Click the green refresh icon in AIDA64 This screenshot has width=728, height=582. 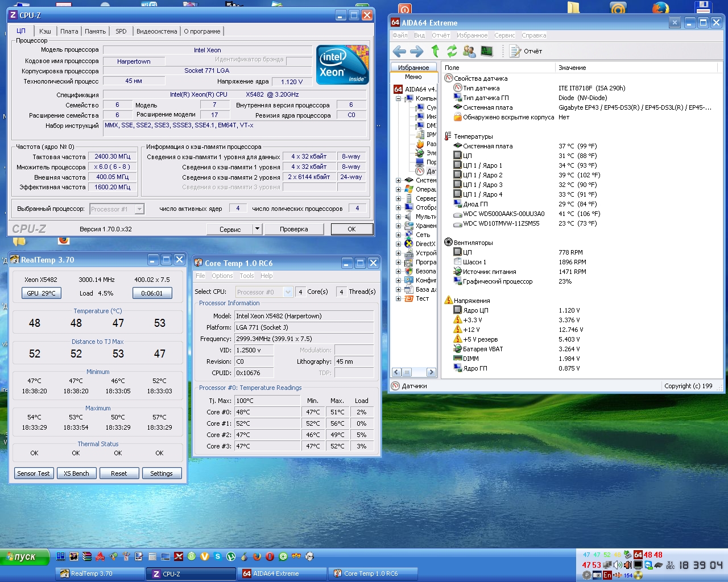click(452, 52)
